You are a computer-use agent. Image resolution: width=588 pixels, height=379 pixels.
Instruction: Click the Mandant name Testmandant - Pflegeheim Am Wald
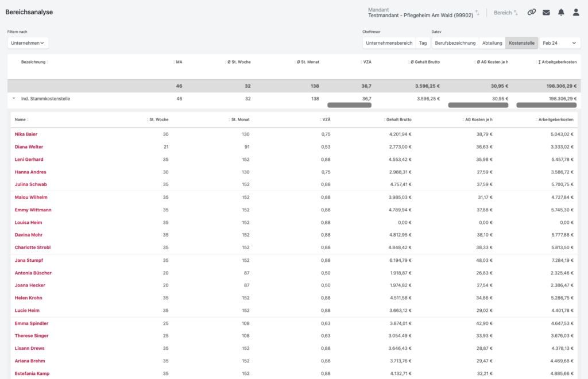[x=420, y=16]
